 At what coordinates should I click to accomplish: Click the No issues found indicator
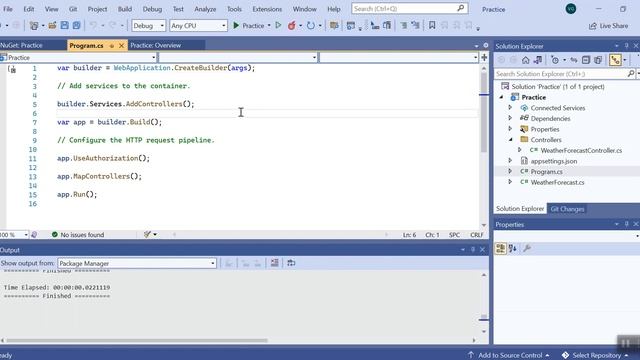(x=78, y=235)
